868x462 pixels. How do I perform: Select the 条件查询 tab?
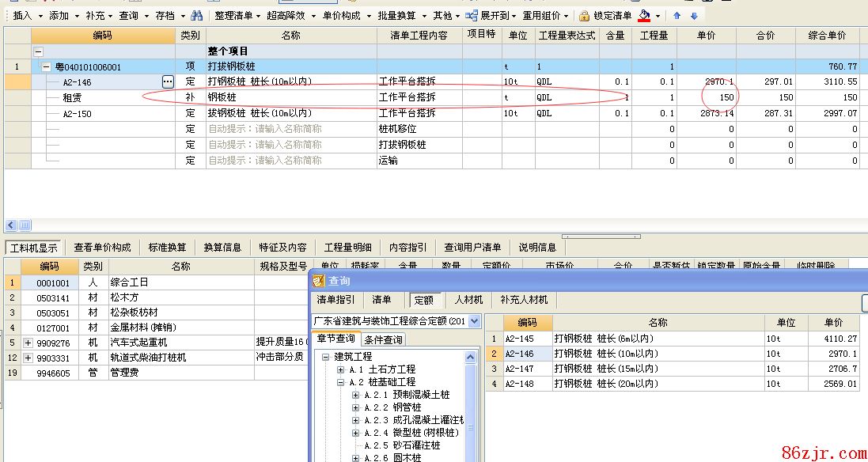coord(384,339)
